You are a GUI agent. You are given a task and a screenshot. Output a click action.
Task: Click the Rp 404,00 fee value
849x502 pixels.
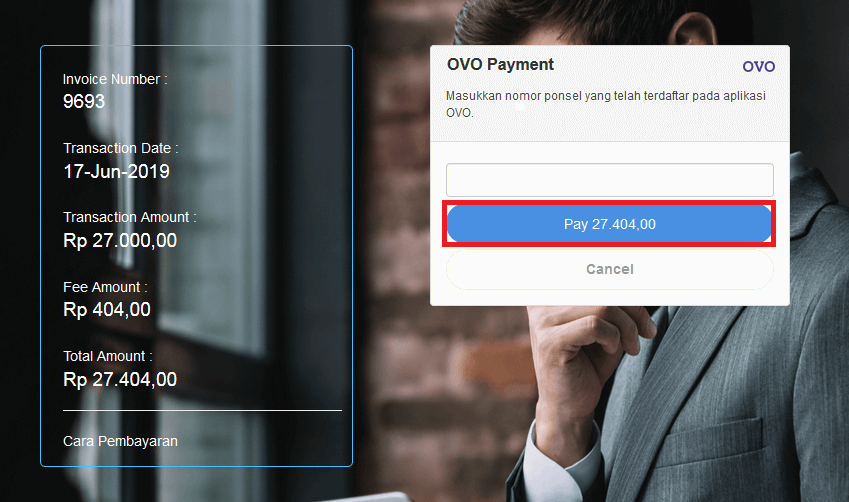click(107, 310)
